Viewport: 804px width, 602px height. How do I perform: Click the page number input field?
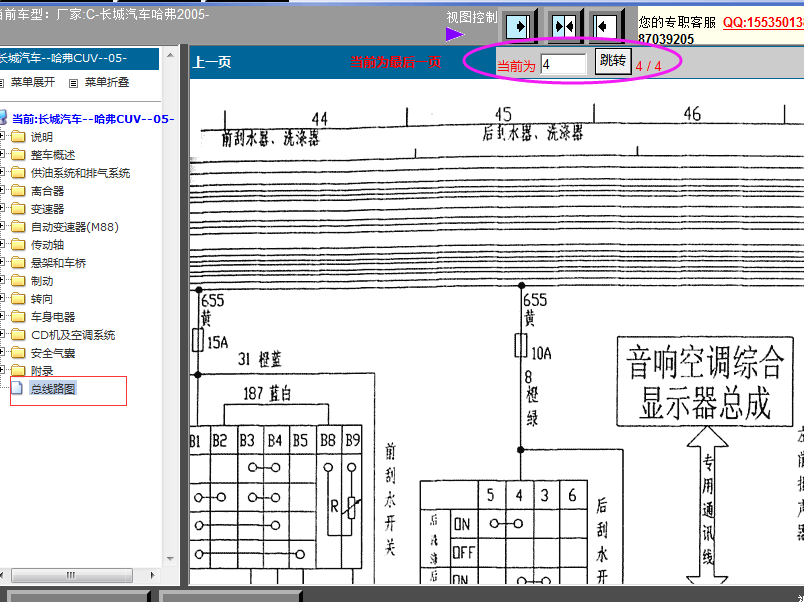564,65
